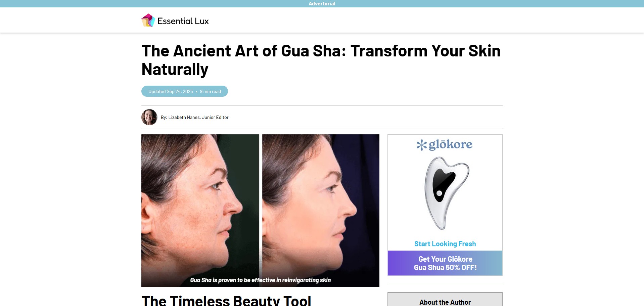The width and height of the screenshot is (644, 306).
Task: Click the Essential Lux logo icon
Action: [x=148, y=20]
